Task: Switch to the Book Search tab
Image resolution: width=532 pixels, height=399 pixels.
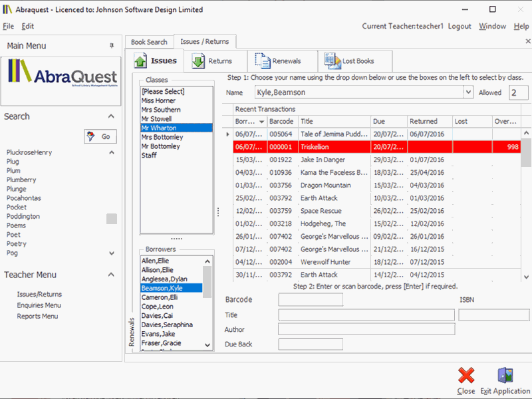Action: (148, 42)
